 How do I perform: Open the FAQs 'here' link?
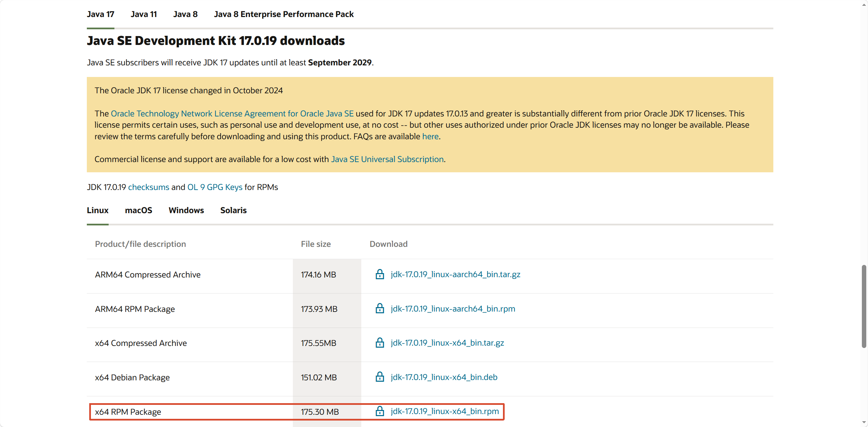point(430,137)
